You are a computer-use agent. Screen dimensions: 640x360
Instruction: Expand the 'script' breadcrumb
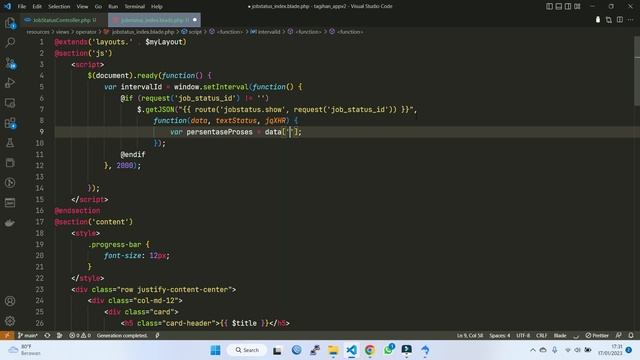coord(195,32)
